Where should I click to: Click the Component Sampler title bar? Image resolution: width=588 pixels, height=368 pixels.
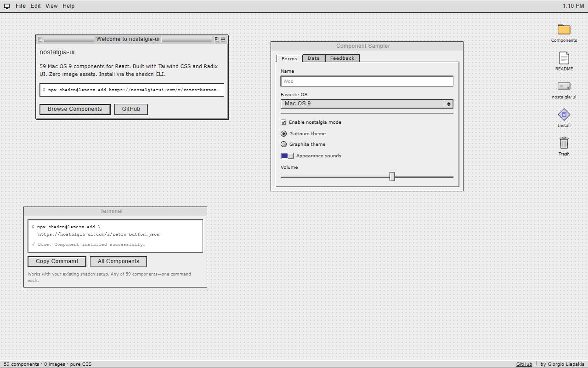point(367,46)
